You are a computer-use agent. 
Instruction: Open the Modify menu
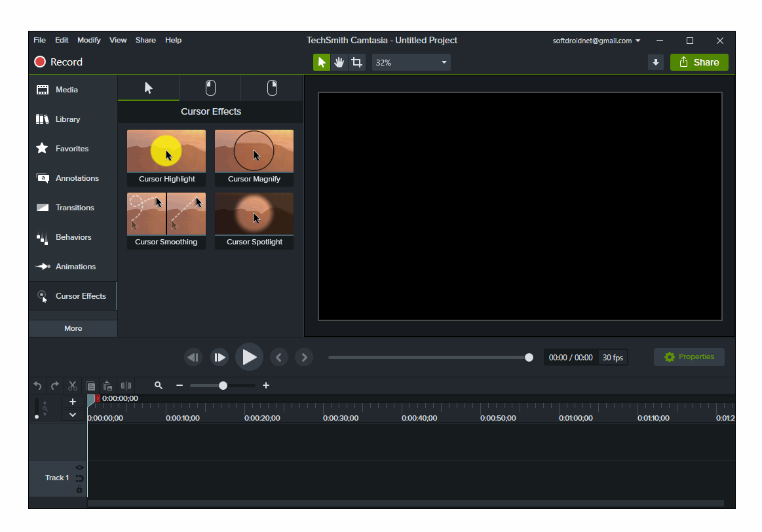89,41
